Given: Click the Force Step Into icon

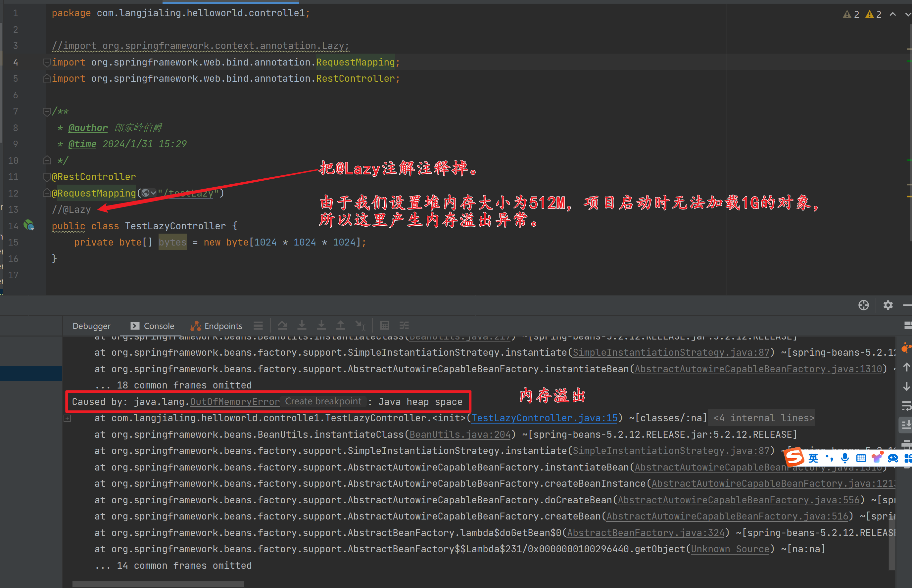Looking at the screenshot, I should 321,325.
